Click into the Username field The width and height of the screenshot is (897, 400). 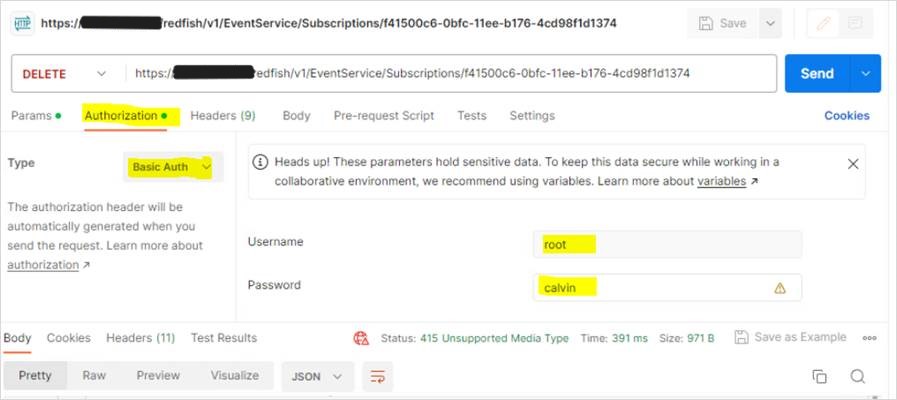pyautogui.click(x=667, y=244)
